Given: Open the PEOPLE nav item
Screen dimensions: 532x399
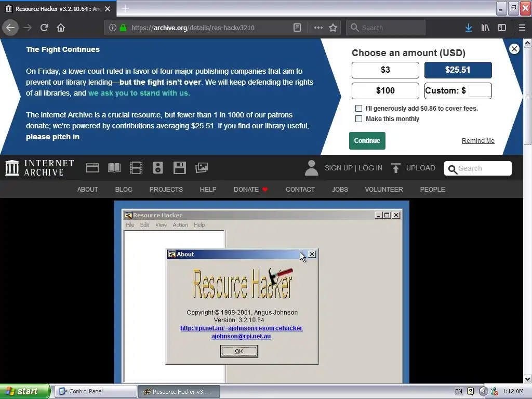Looking at the screenshot, I should tap(433, 189).
